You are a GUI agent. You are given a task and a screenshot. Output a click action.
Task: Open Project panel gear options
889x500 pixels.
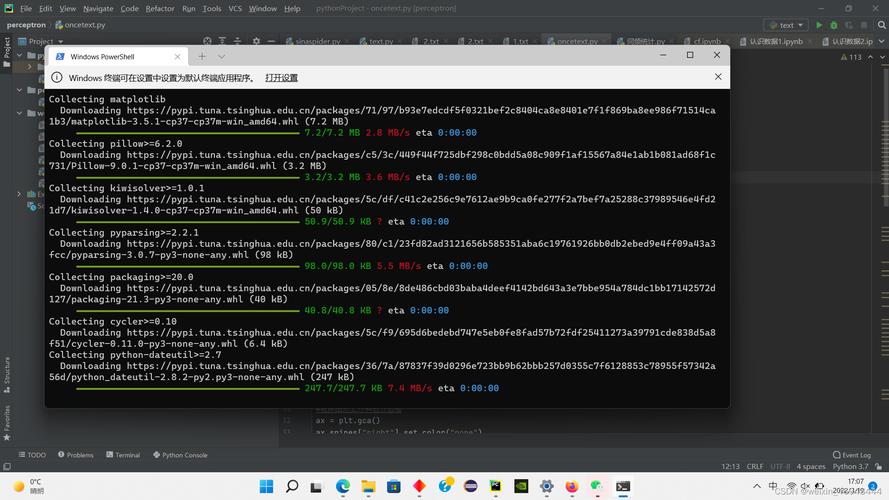(x=256, y=41)
